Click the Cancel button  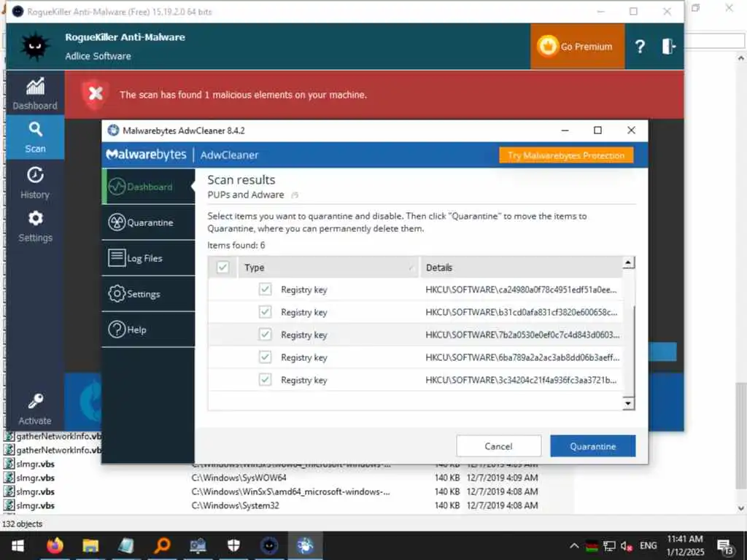pos(498,446)
